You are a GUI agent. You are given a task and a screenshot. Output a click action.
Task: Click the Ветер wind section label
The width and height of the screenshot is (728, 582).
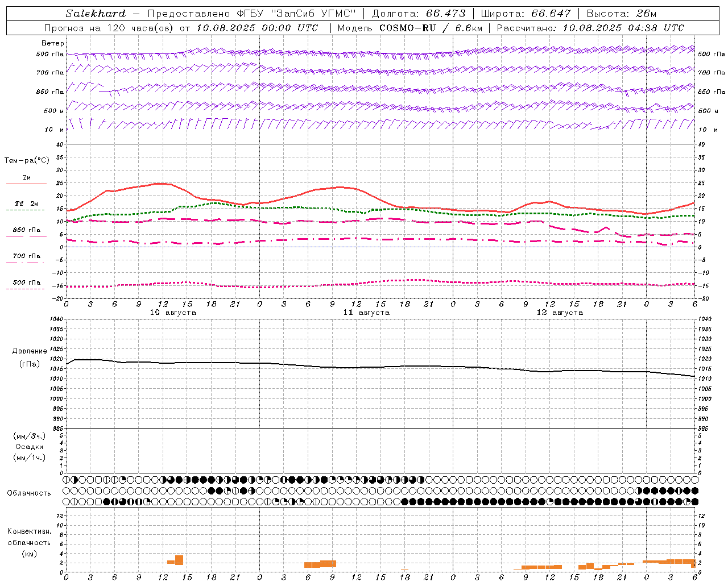[x=53, y=43]
